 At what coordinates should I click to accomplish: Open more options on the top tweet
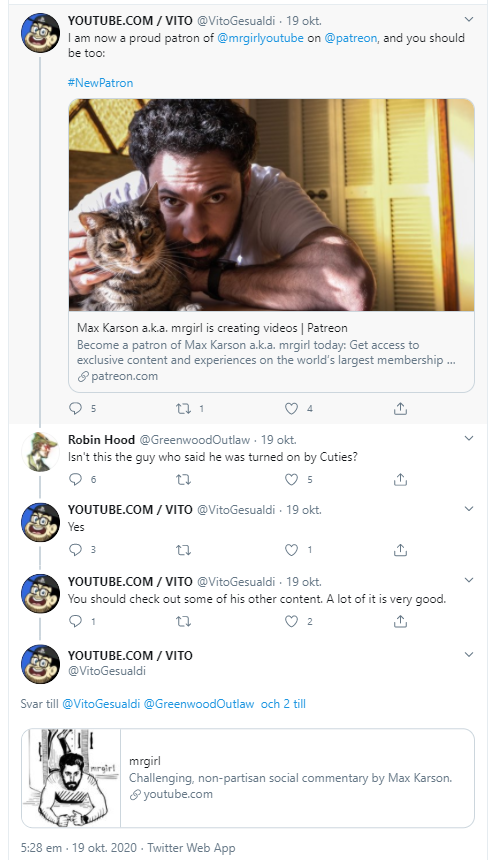[469, 20]
